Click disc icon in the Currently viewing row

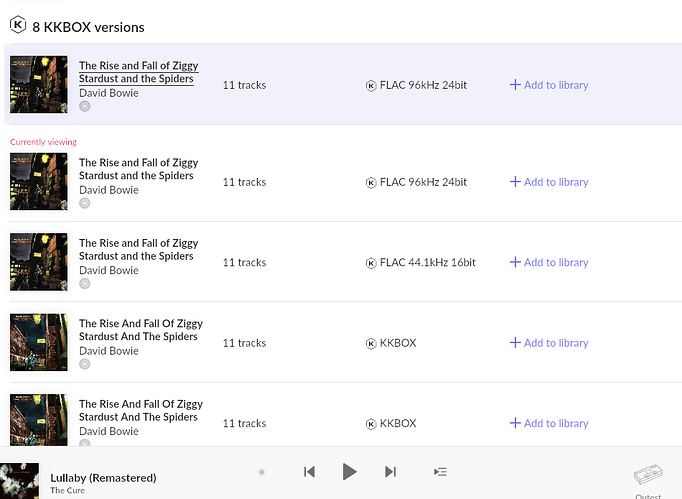tap(85, 203)
